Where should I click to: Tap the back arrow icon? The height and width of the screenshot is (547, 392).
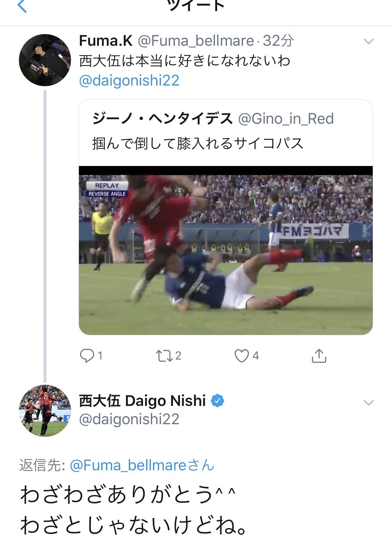(x=22, y=6)
